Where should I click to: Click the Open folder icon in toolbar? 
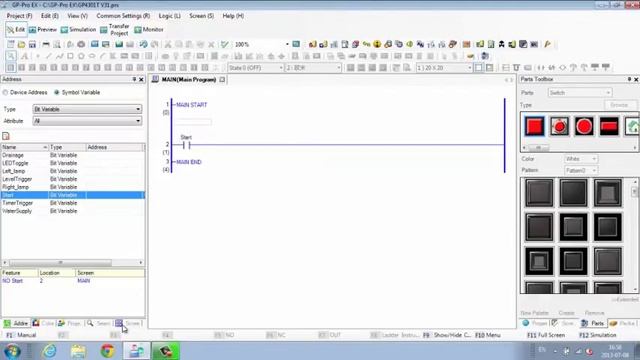21,44
